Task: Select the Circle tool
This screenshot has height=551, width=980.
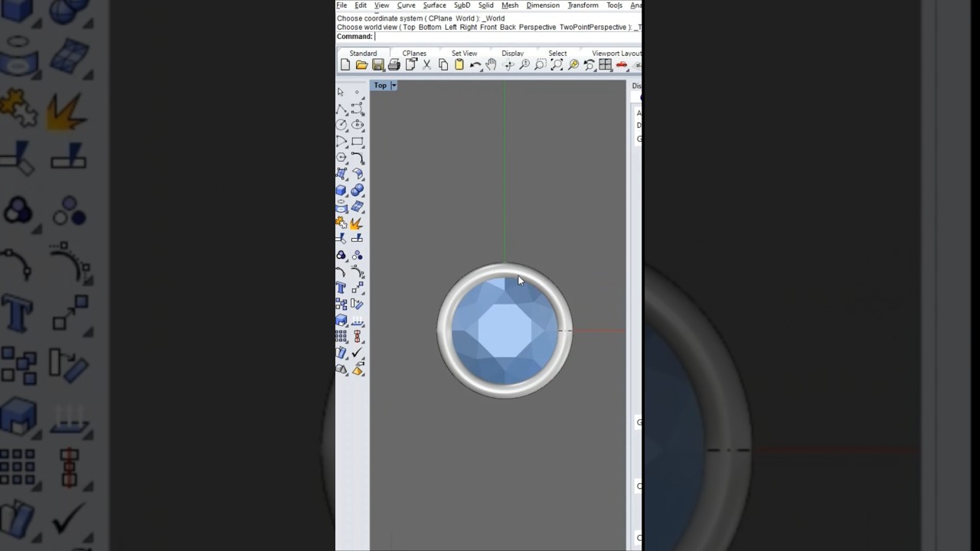Action: [x=341, y=125]
